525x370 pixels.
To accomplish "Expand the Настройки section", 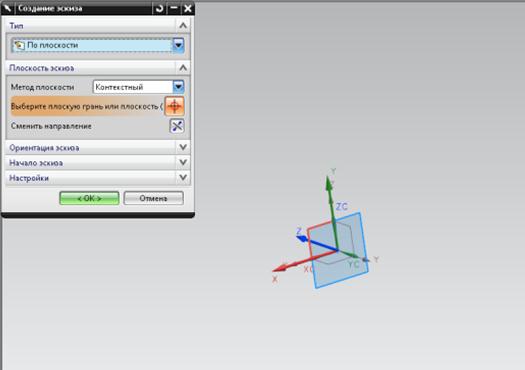I will 183,177.
